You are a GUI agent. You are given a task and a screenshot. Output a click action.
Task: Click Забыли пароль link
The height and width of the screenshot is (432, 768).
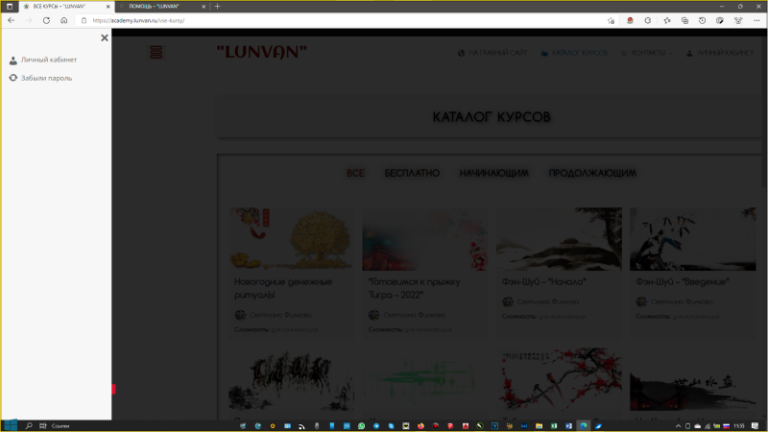[x=46, y=78]
